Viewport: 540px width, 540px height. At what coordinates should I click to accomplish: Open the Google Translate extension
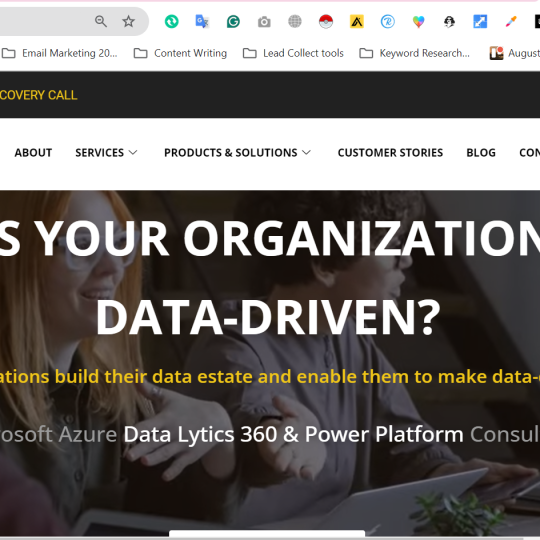click(202, 21)
